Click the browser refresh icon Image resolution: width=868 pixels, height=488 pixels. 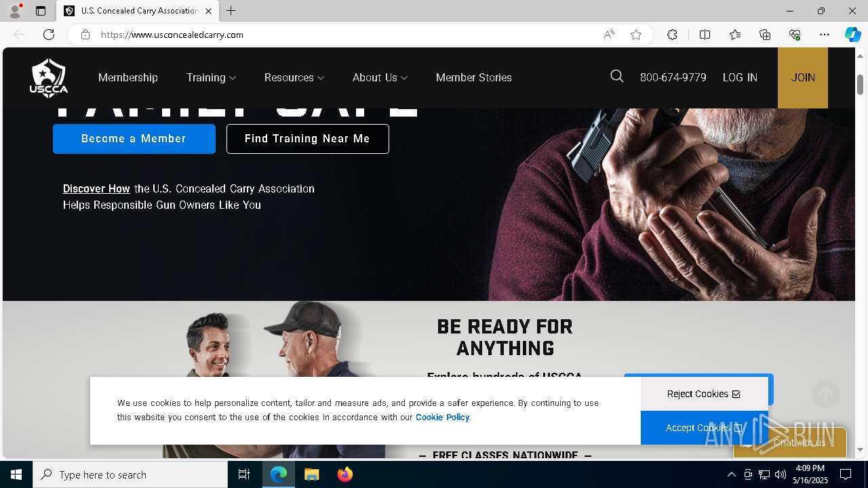pos(49,35)
